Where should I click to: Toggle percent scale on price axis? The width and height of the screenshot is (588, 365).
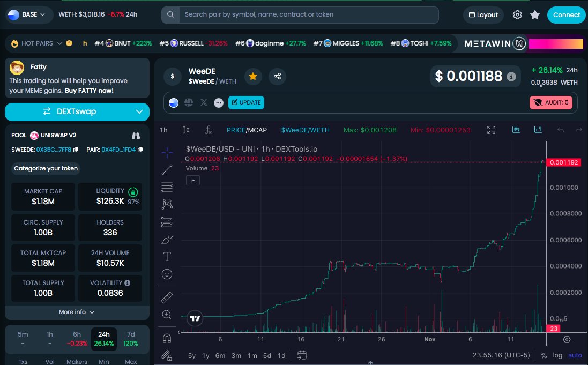pyautogui.click(x=544, y=355)
